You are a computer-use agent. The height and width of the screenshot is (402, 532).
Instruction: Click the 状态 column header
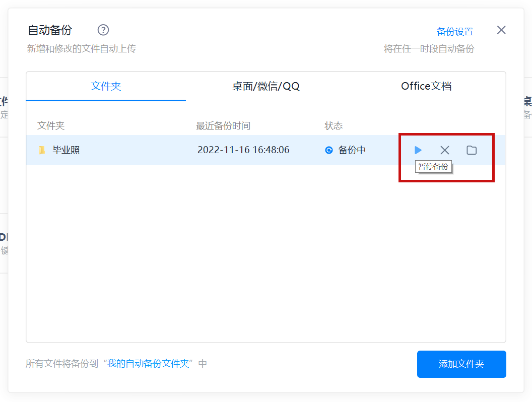(333, 126)
